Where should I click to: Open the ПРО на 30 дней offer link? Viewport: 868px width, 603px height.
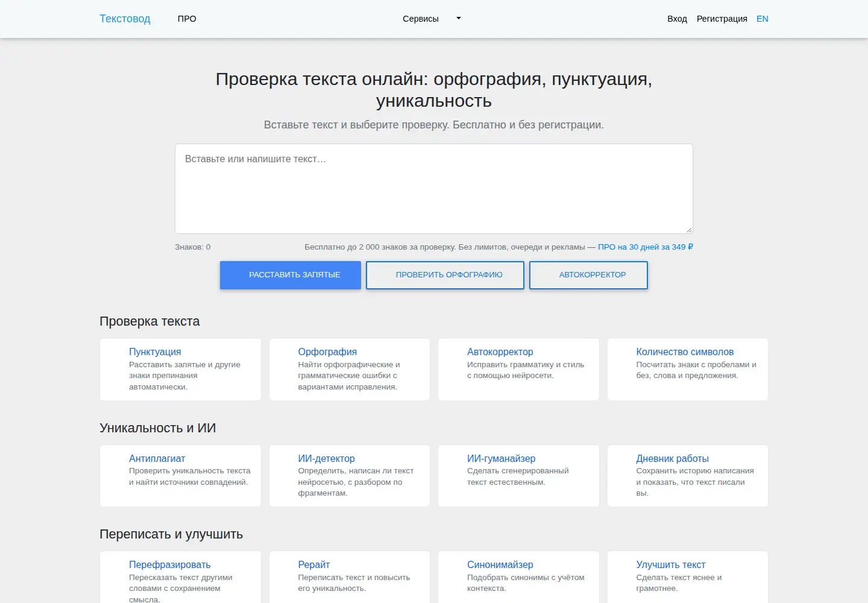click(646, 247)
